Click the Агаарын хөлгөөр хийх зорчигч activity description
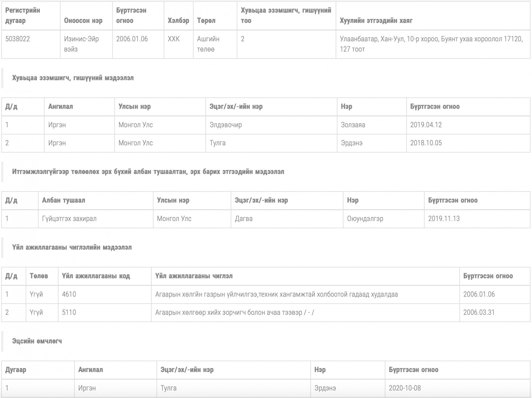The width and height of the screenshot is (532, 398). pyautogui.click(x=234, y=313)
